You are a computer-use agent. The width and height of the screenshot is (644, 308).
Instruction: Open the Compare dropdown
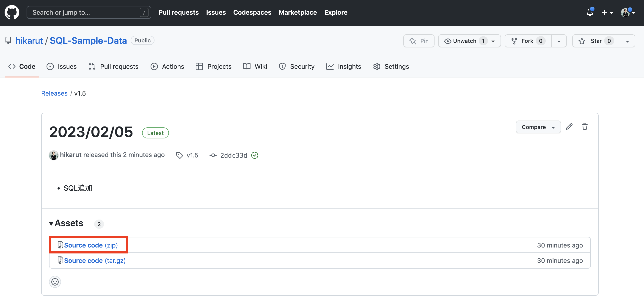click(x=538, y=127)
